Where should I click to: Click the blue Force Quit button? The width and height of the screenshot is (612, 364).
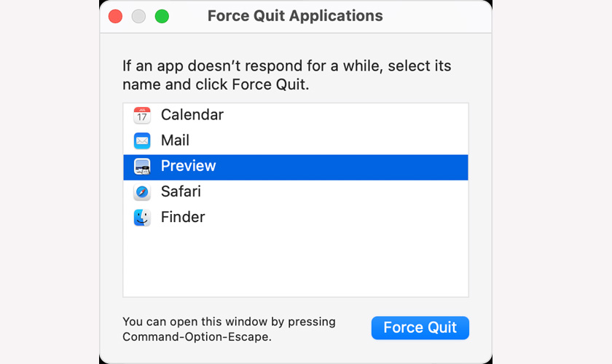pyautogui.click(x=420, y=328)
